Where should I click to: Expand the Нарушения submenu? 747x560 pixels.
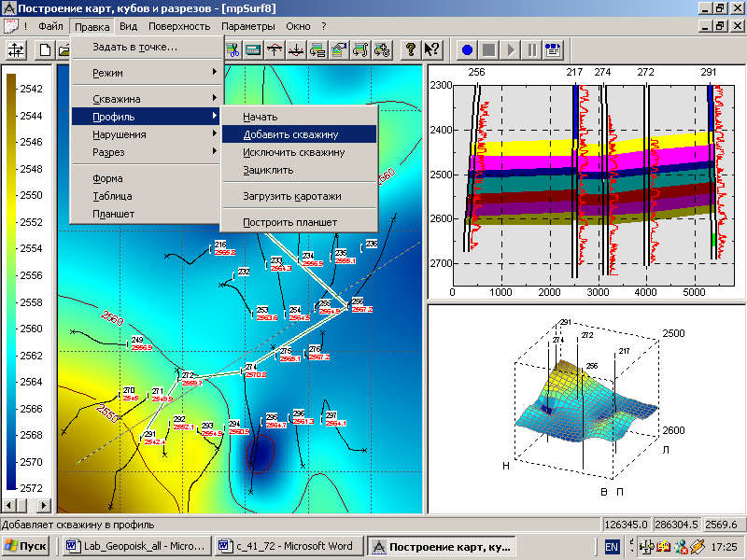coord(146,134)
